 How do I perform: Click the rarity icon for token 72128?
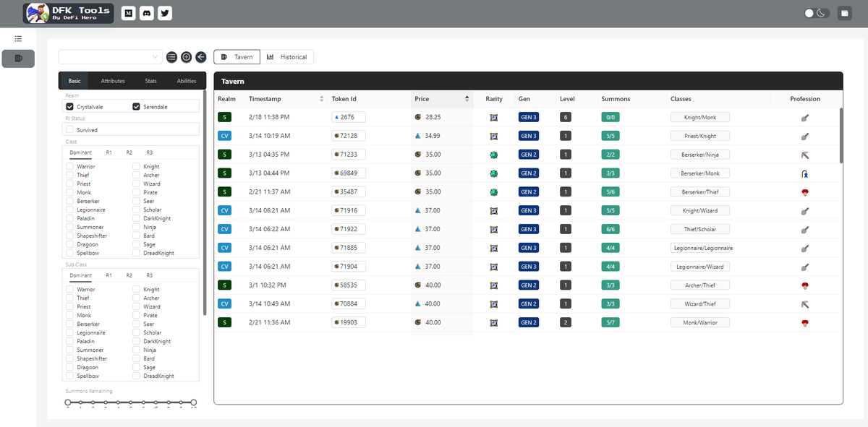[494, 136]
